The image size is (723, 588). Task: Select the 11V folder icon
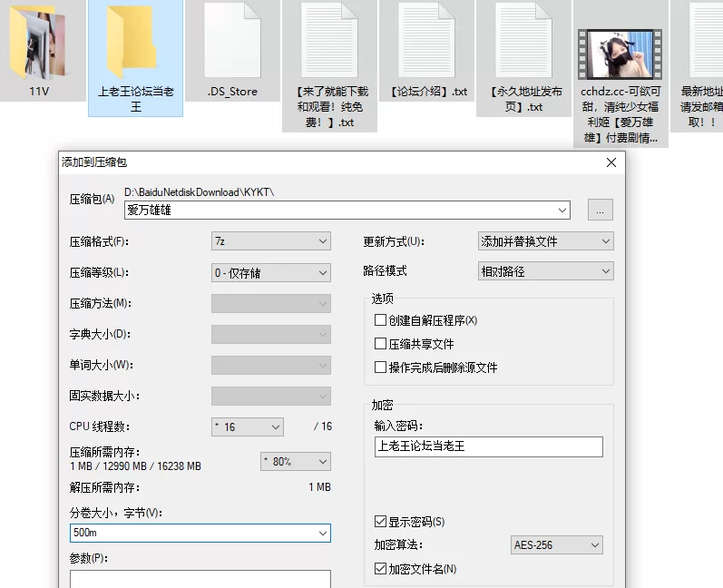pyautogui.click(x=39, y=42)
